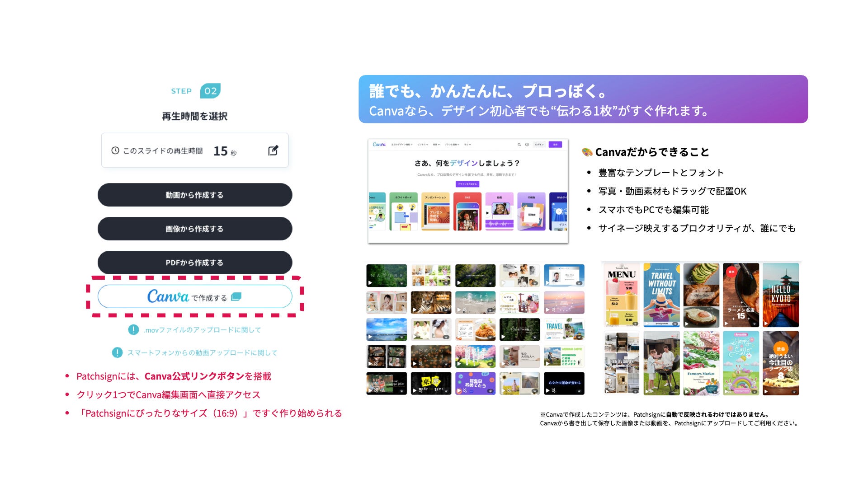Click the help question mark in Canva header
The height and width of the screenshot is (488, 868).
click(x=527, y=145)
